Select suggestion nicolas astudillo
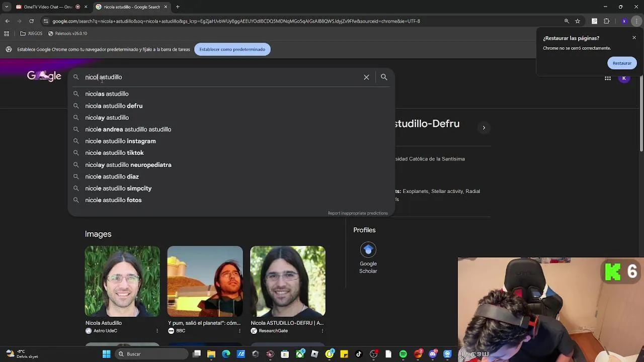 click(230, 94)
